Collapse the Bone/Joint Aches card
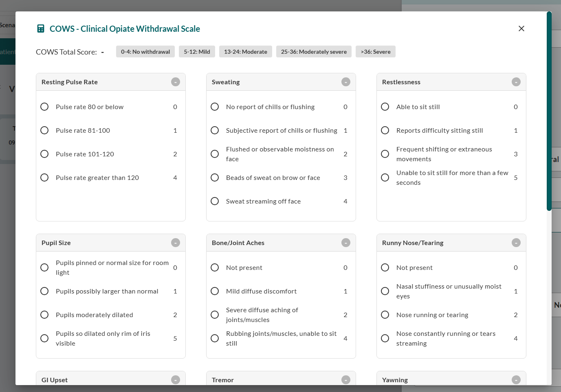This screenshot has height=392, width=561. [346, 243]
